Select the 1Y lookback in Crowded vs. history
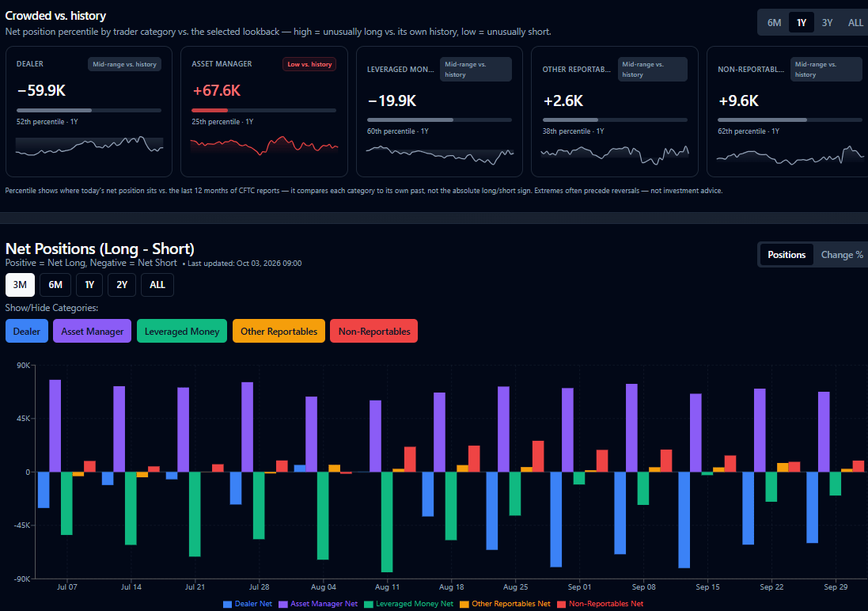 [801, 23]
